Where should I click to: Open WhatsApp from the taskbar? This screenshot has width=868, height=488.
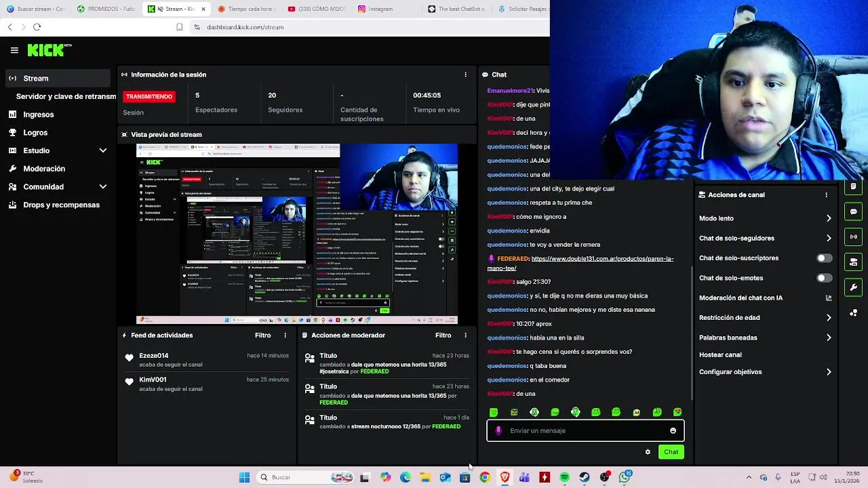(x=625, y=477)
